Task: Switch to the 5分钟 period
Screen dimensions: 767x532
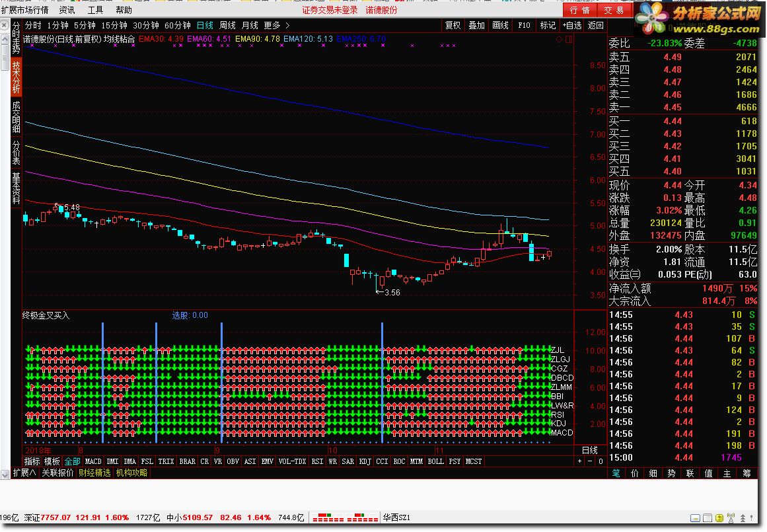Action: pyautogui.click(x=85, y=26)
